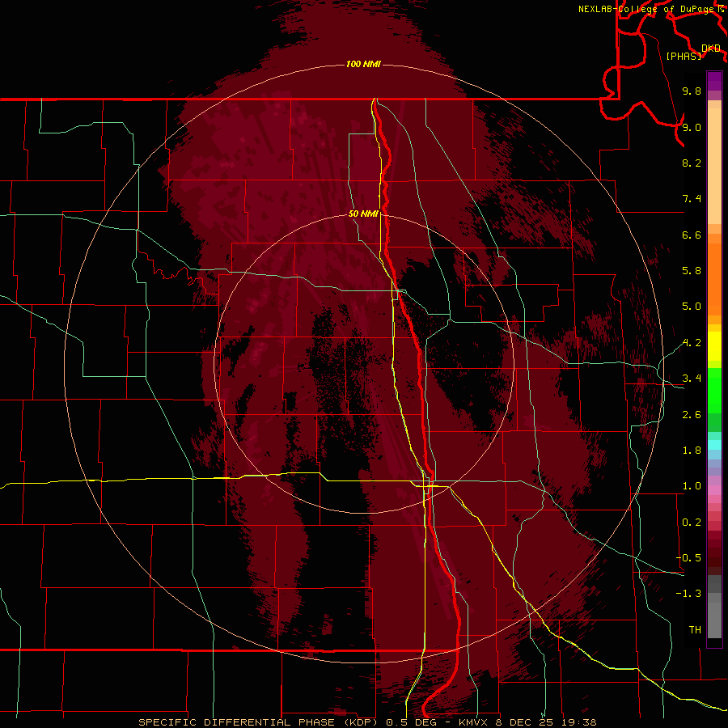Click the pink segment of the color bar
Screen dimensions: 728x728
coord(714,490)
